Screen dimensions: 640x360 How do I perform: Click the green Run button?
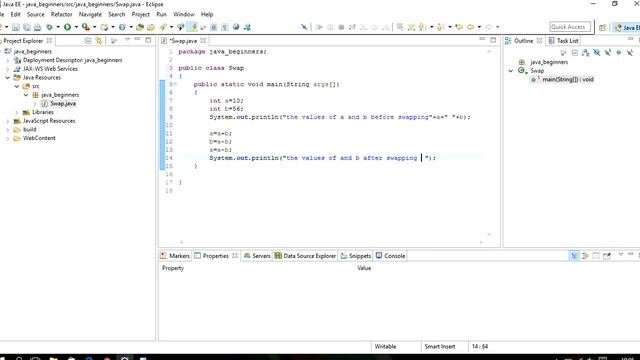click(x=67, y=27)
